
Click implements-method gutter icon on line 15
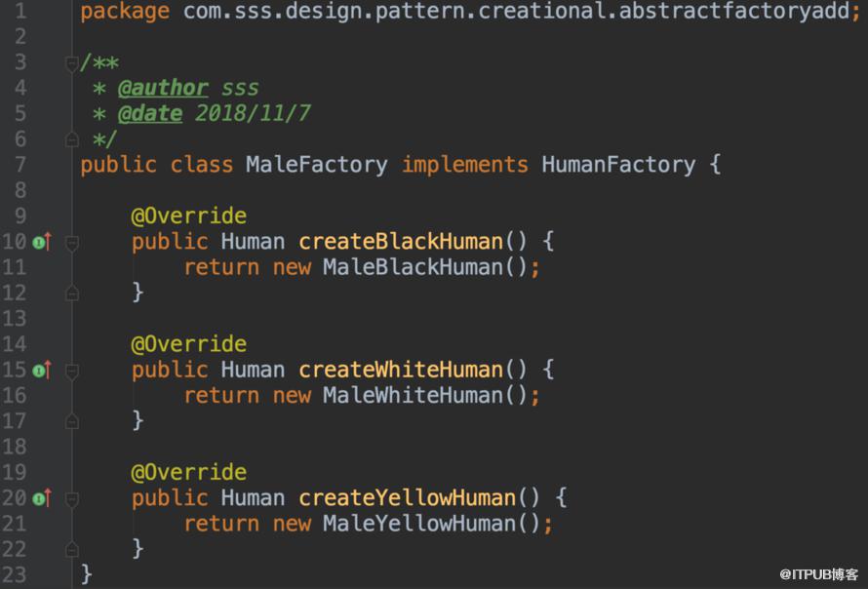pos(42,370)
